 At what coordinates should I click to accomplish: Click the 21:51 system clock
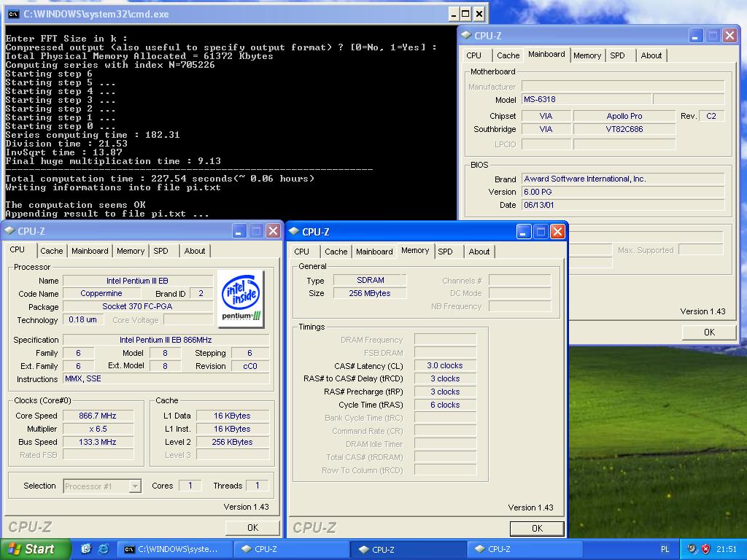727,549
